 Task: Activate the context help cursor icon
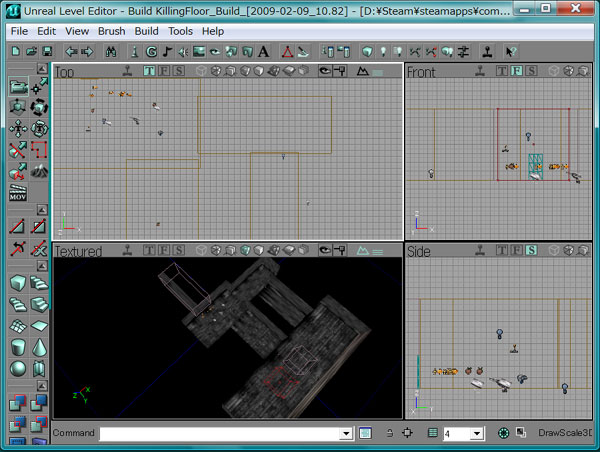tap(511, 51)
